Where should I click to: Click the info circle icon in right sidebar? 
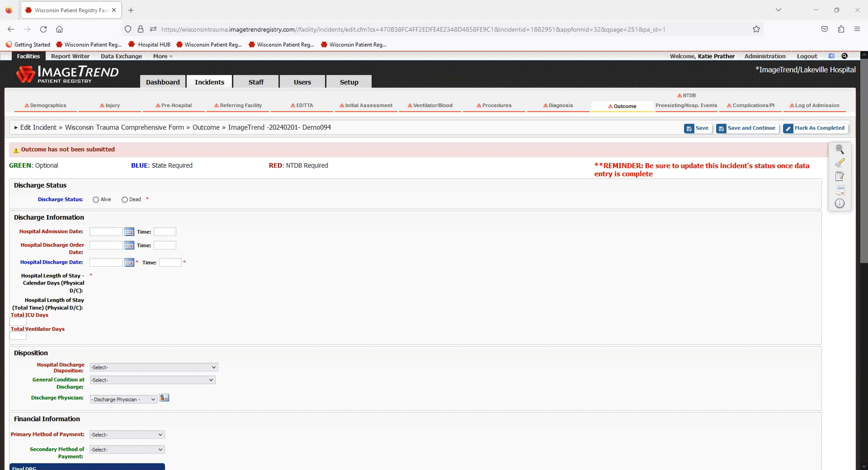[840, 204]
